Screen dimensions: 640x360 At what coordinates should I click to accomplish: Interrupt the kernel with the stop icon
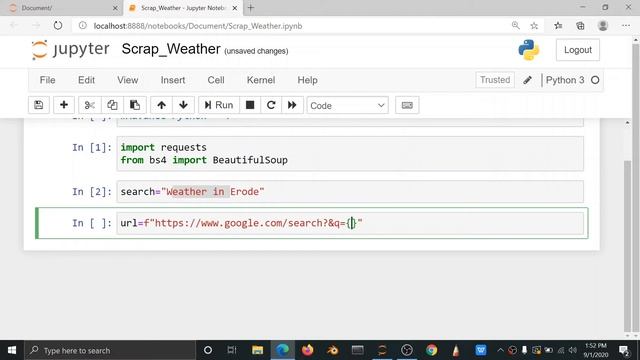250,105
